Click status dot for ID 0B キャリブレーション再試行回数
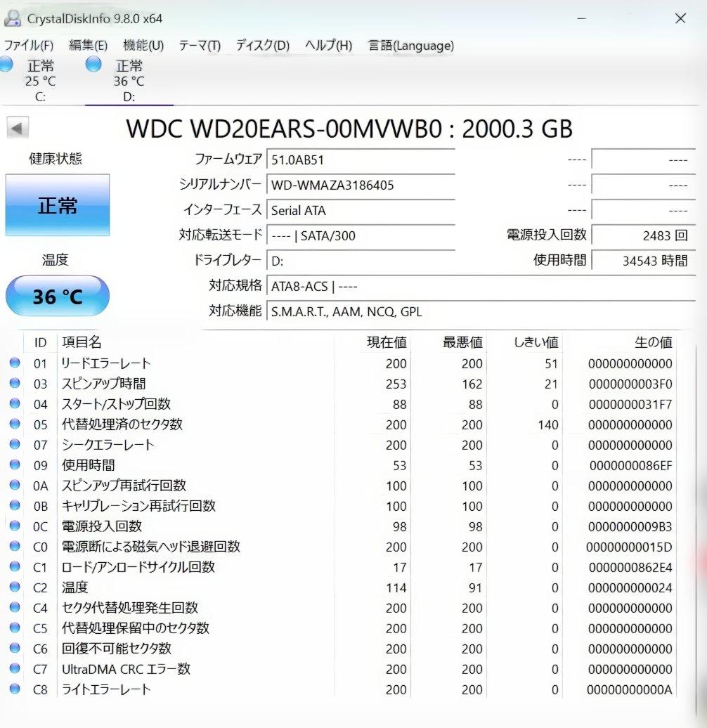Image resolution: width=707 pixels, height=728 pixels. [15, 506]
